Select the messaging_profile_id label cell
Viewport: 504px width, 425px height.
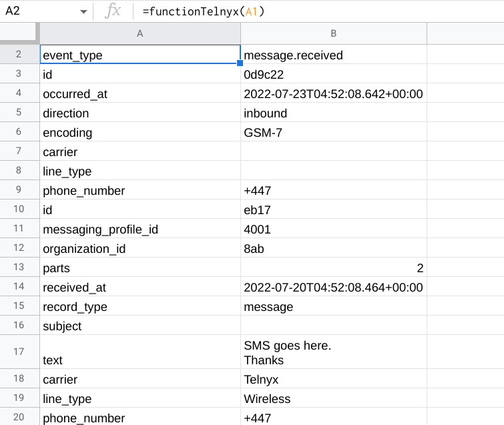tap(140, 229)
